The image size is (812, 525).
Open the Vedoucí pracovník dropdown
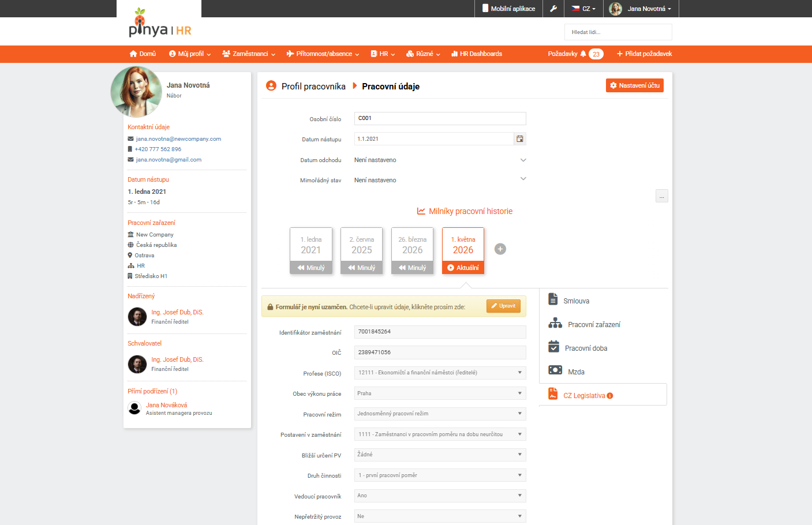[440, 496]
